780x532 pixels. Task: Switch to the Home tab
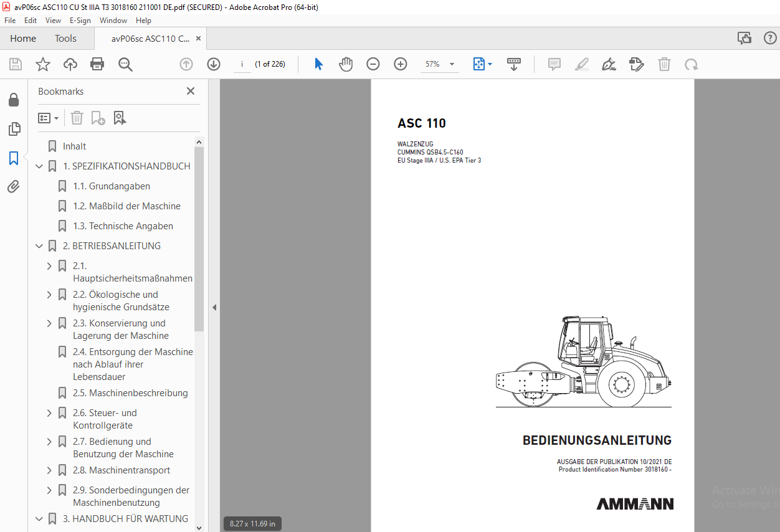23,39
